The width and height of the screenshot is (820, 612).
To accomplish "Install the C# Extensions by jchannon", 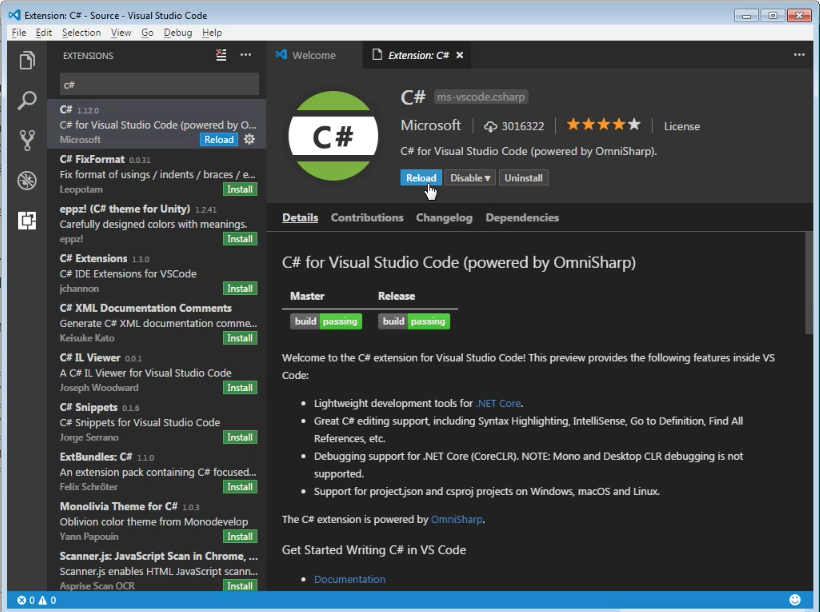I will (x=240, y=289).
